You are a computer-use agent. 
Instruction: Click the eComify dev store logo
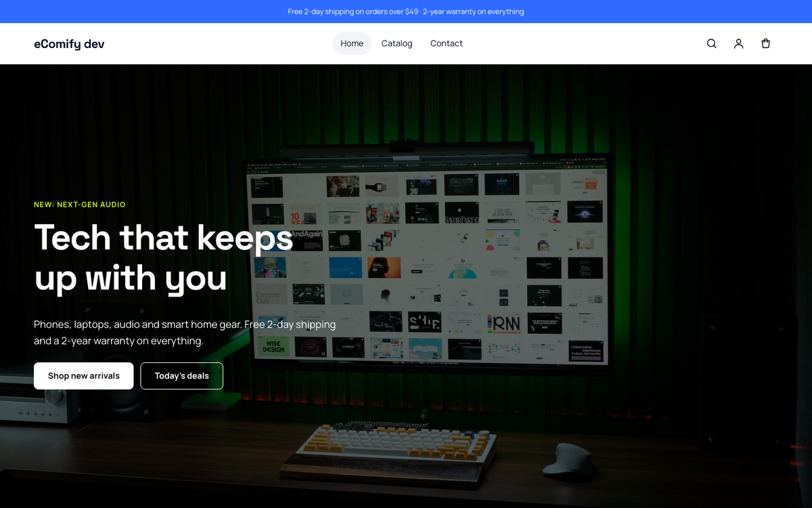click(x=69, y=44)
